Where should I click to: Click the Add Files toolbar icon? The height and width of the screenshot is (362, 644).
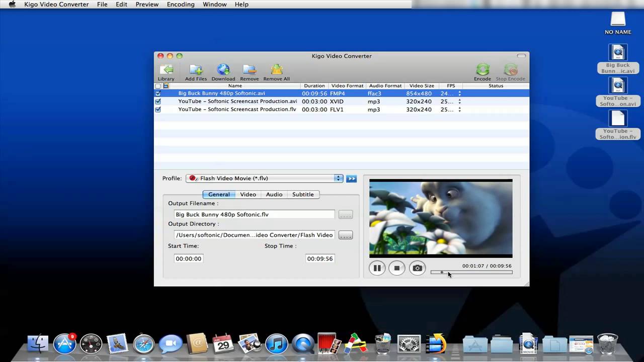click(196, 72)
